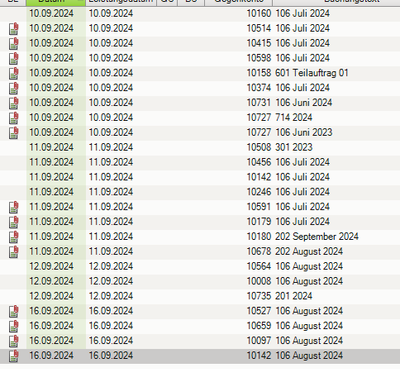Select account 10142 dated 11.09.2024
This screenshot has height=369, width=400.
(x=259, y=177)
